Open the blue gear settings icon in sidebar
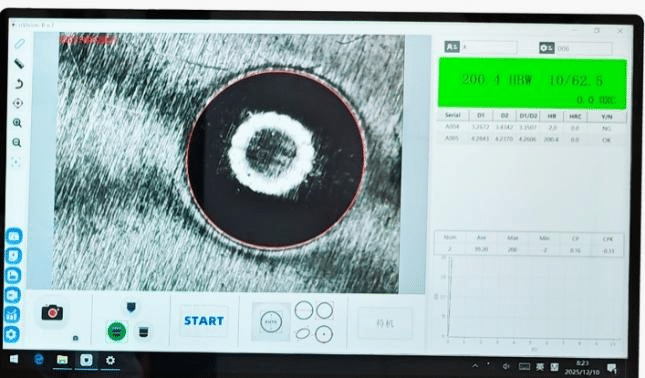This screenshot has width=645, height=378. pyautogui.click(x=12, y=334)
